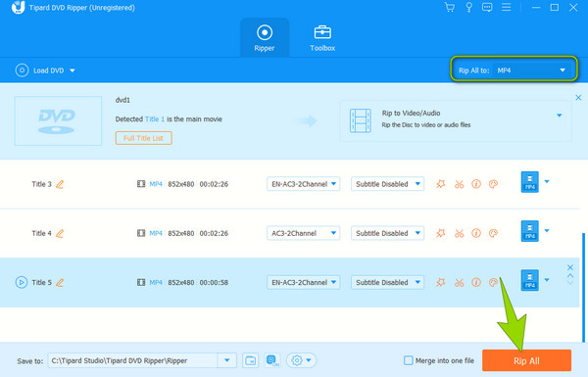Click the Full Title List button
This screenshot has height=377, width=588.
tap(144, 138)
